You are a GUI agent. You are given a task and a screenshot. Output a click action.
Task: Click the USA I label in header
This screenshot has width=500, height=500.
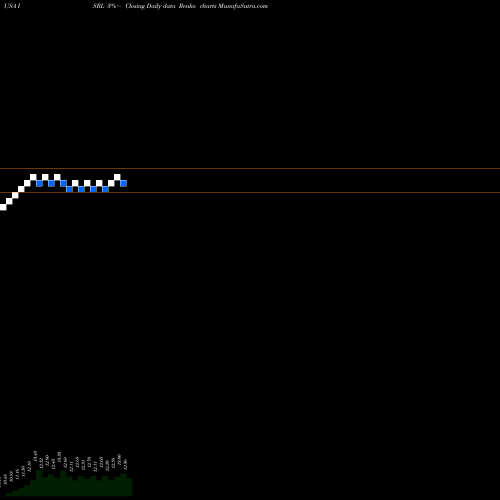click(12, 6)
